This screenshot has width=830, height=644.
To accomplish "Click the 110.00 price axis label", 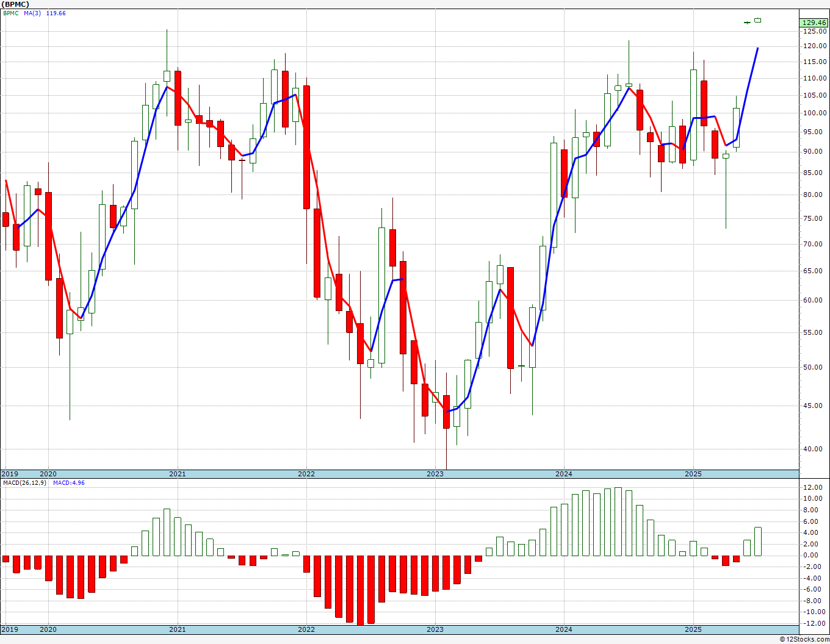I will 815,79.
